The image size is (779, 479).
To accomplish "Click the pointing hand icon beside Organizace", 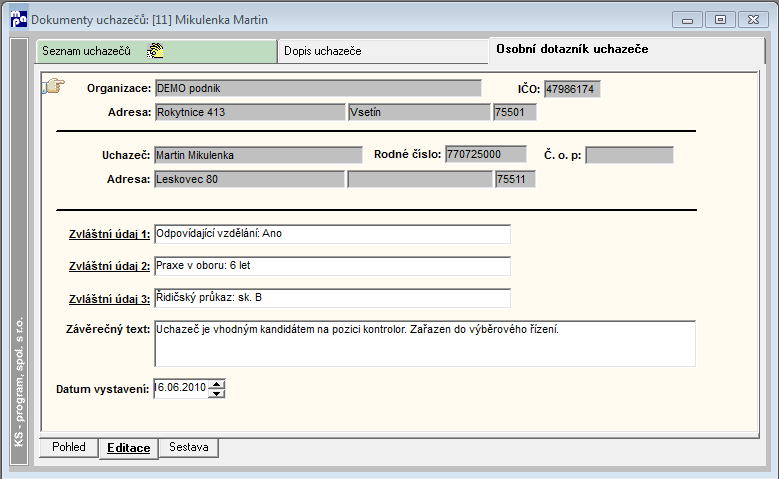I will [54, 86].
